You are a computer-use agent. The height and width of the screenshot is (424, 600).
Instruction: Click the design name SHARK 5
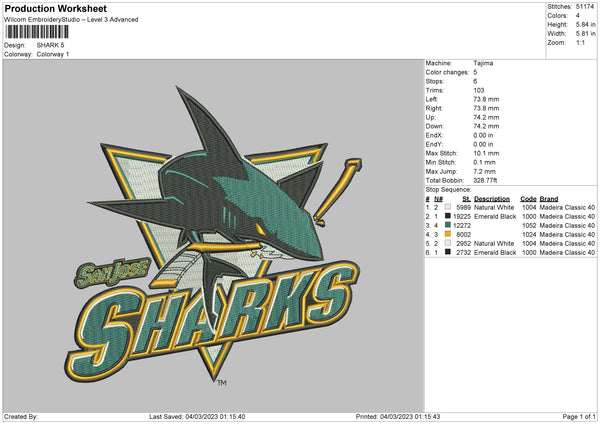pyautogui.click(x=49, y=45)
